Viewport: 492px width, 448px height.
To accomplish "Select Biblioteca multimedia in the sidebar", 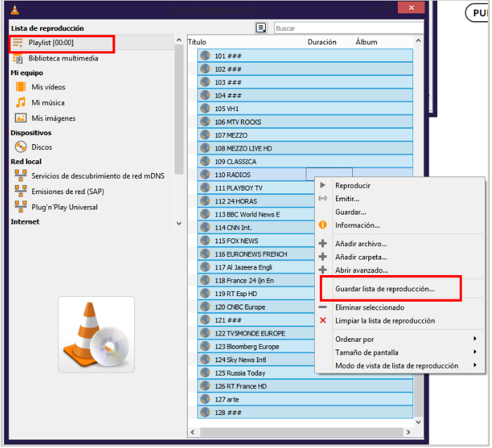I will 63,58.
